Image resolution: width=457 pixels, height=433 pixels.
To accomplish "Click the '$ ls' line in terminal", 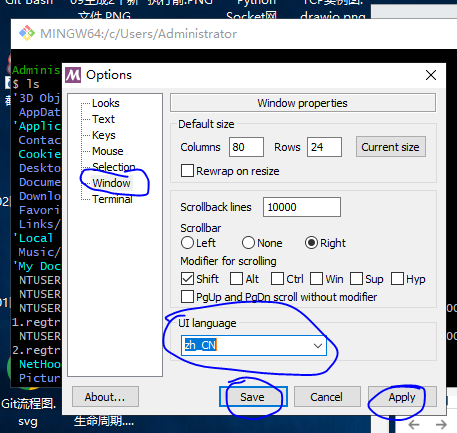I will (x=26, y=84).
